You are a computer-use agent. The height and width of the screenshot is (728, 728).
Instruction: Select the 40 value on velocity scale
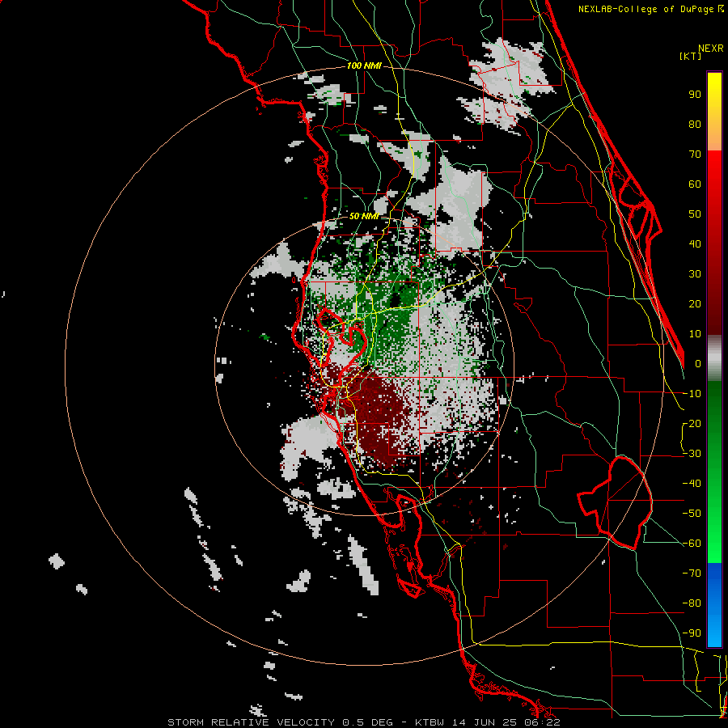[695, 244]
